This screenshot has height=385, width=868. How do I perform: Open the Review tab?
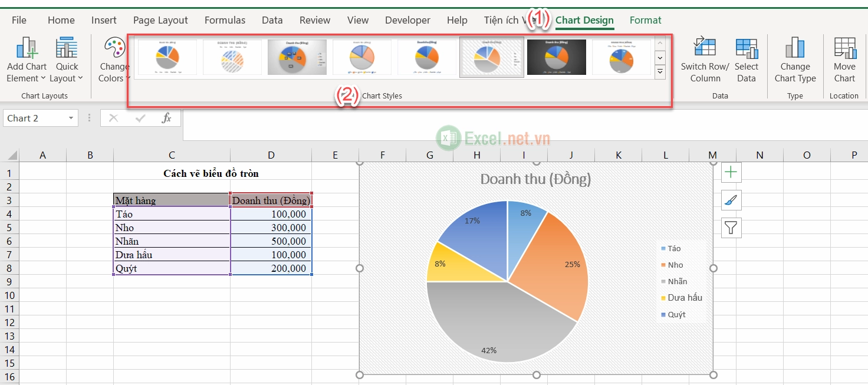315,20
